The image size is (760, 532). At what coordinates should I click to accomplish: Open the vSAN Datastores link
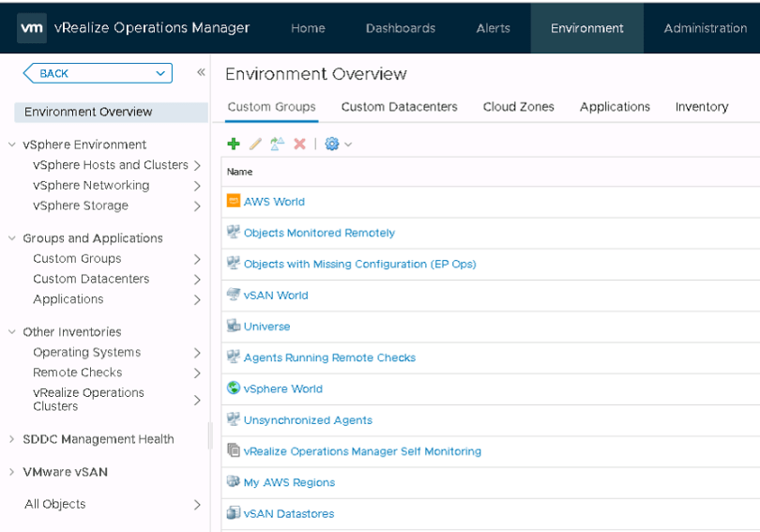[289, 513]
